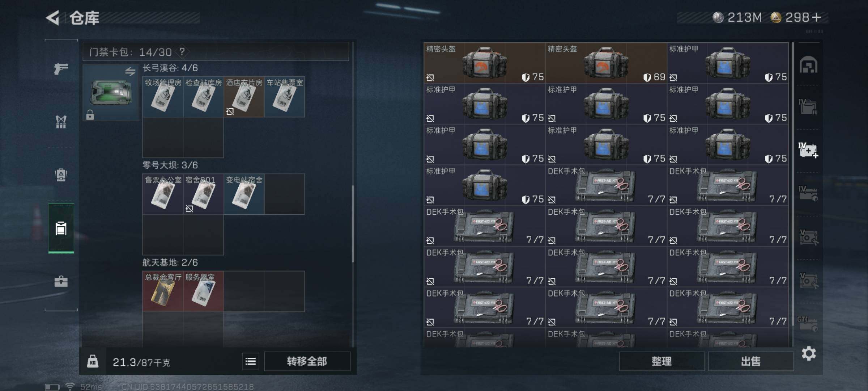Select the toolbox category icon
868x391 pixels.
point(61,281)
